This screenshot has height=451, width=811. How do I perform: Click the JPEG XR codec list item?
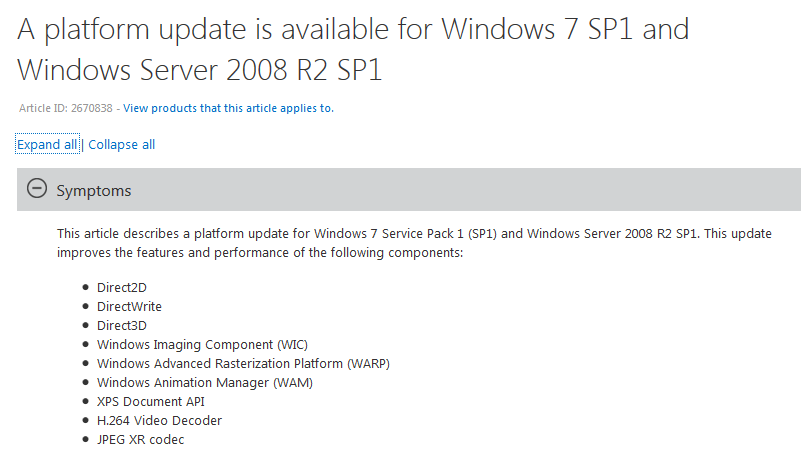[141, 440]
